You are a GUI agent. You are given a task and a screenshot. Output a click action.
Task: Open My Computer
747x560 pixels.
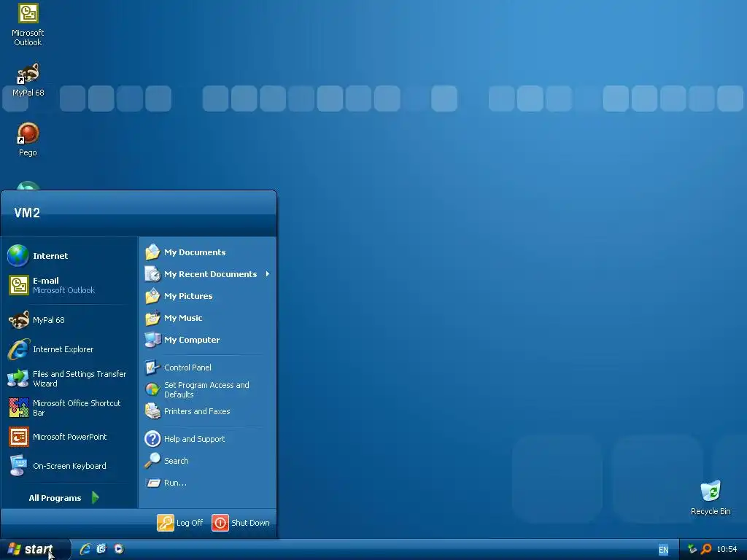207,340
